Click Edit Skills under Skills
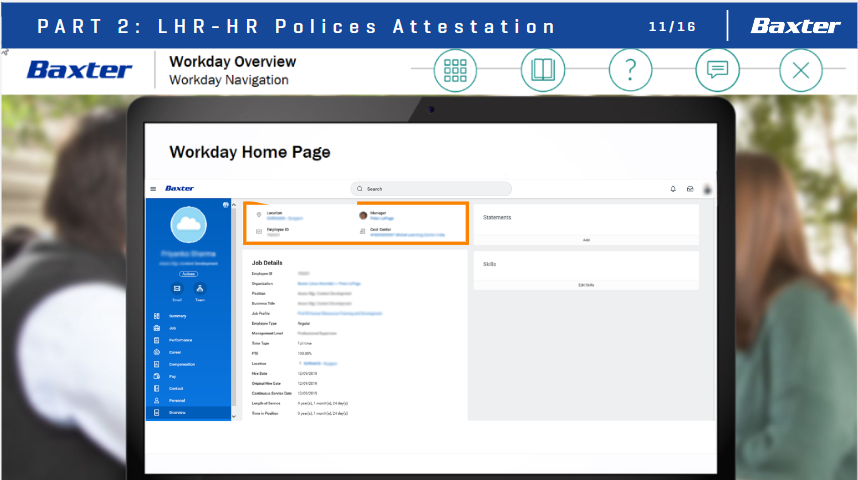This screenshot has height=480, width=858. (x=586, y=285)
